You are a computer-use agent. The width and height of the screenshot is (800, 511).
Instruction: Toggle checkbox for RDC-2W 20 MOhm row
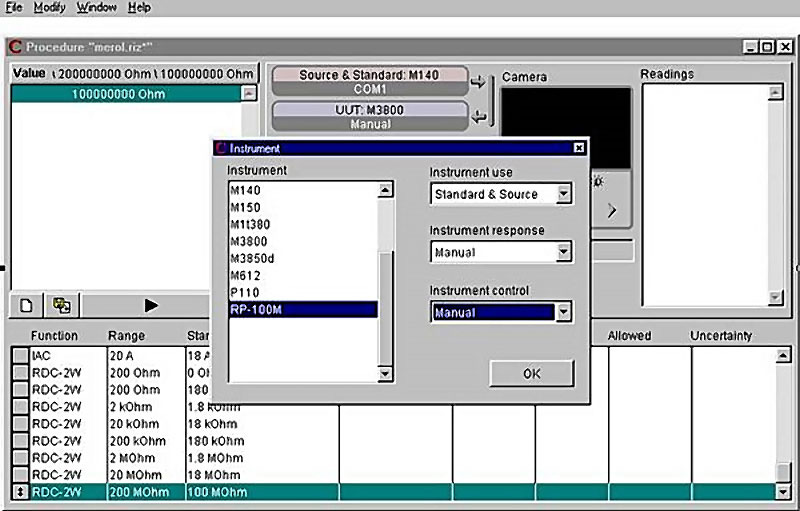point(19,474)
